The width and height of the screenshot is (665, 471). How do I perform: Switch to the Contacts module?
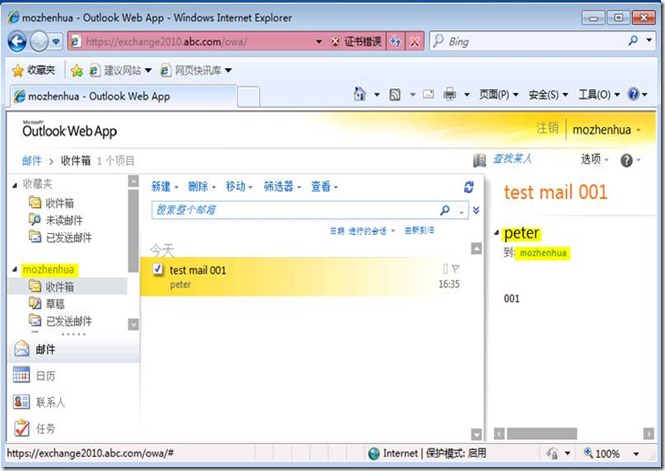(x=73, y=401)
